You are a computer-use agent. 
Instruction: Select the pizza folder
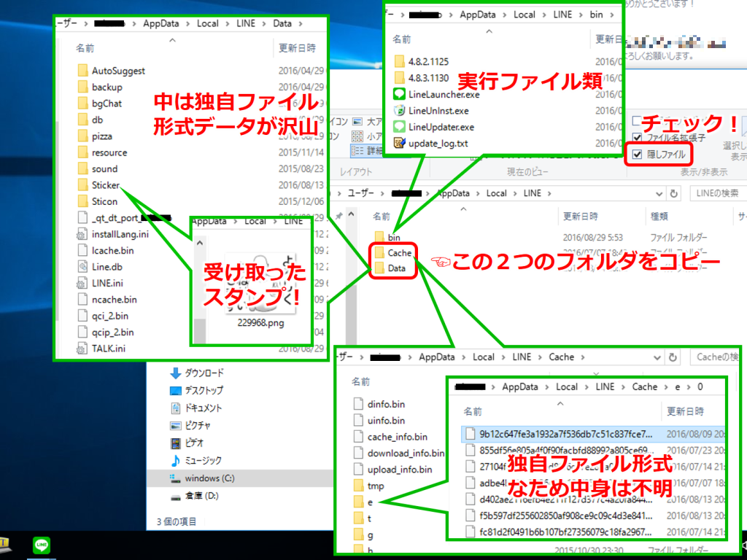coord(95,136)
